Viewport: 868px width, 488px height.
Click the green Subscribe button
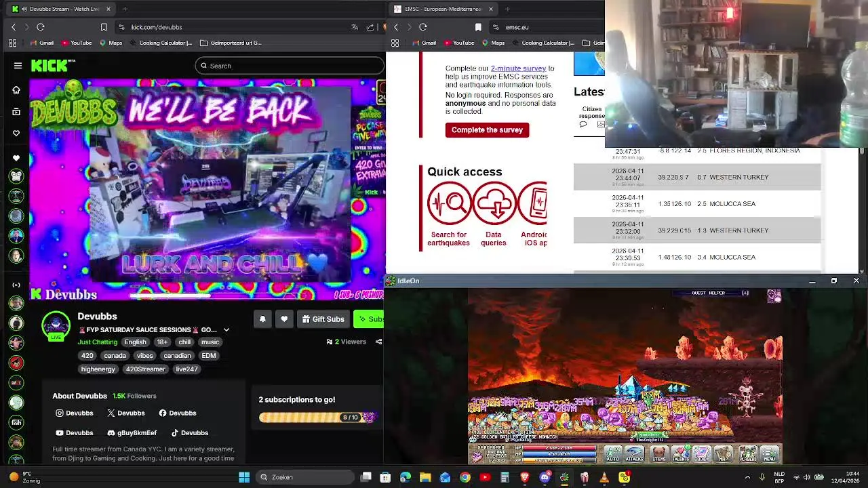click(x=369, y=319)
